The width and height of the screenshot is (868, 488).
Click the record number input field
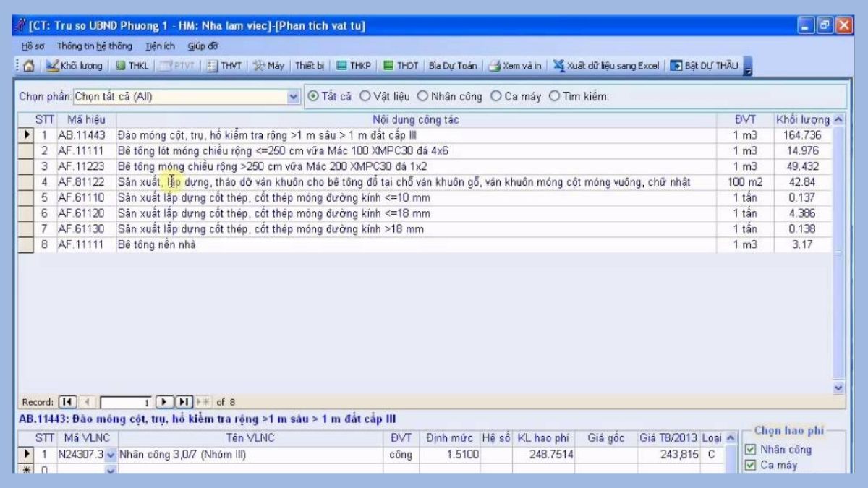pos(126,402)
